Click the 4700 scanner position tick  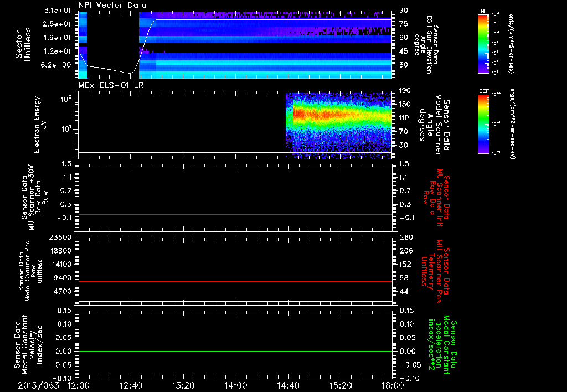click(x=62, y=291)
